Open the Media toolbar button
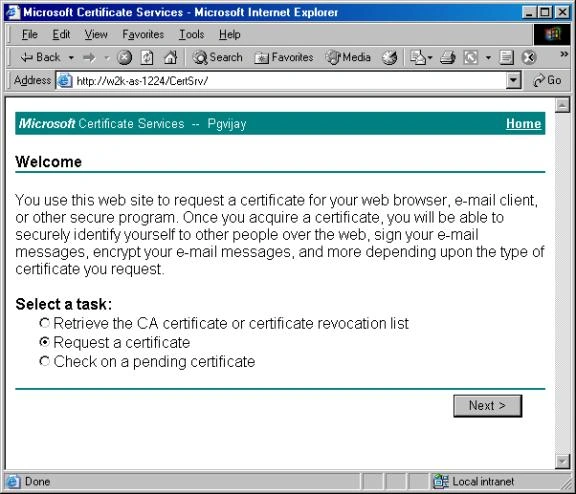Screen dimensions: 576x494 point(348,57)
